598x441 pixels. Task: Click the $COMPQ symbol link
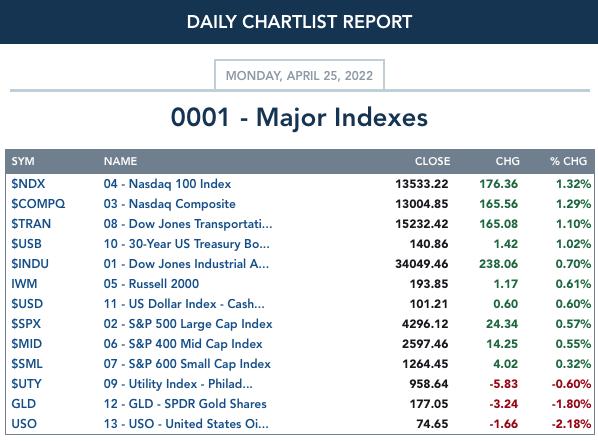coord(38,204)
